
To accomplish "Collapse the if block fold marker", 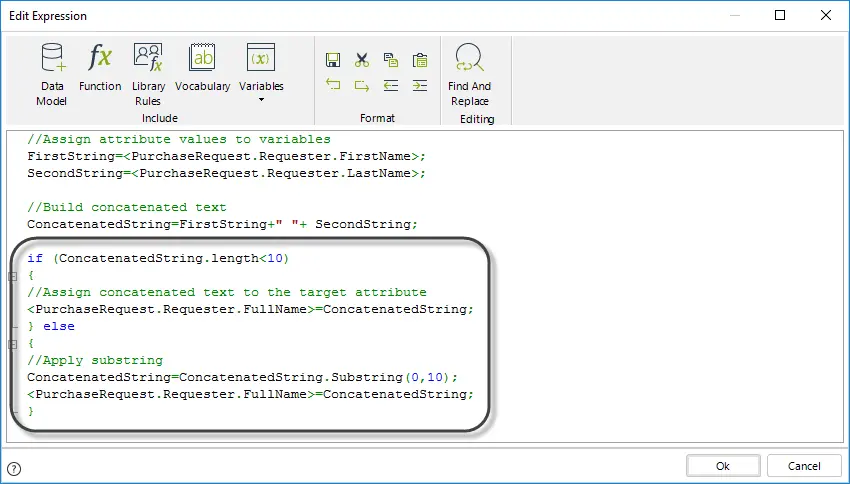I will [12, 276].
